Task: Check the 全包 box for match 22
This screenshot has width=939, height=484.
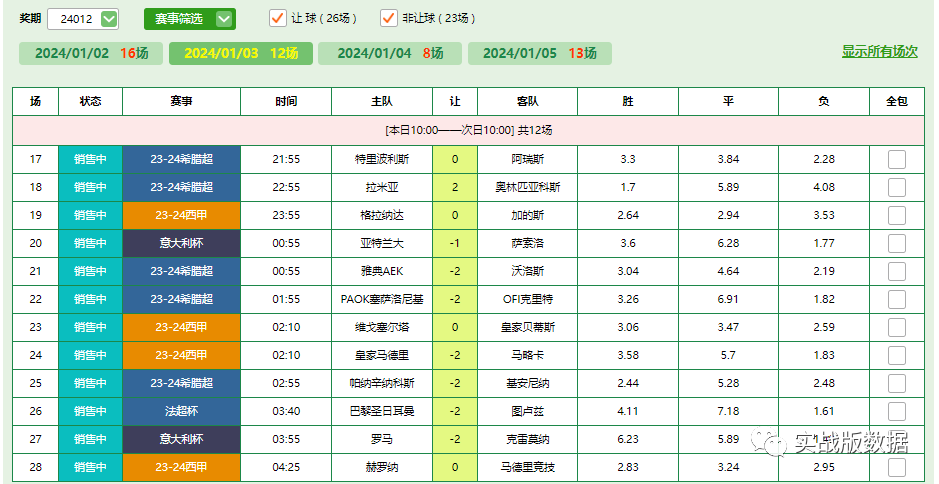Action: click(x=896, y=300)
